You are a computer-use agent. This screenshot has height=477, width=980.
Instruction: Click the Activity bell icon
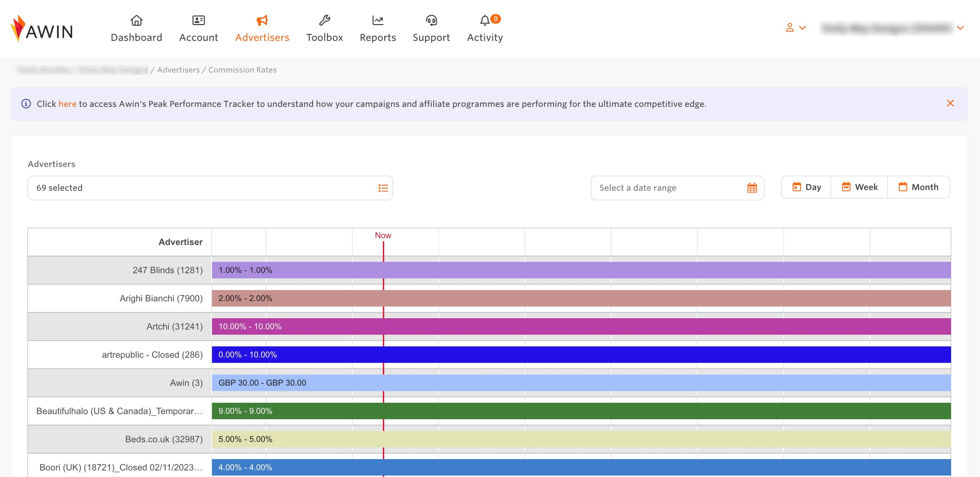tap(485, 20)
